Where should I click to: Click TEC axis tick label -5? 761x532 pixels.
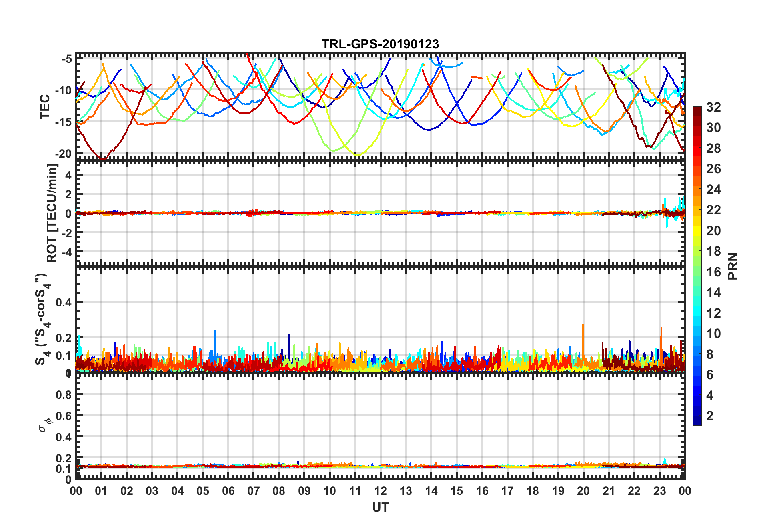click(67, 59)
